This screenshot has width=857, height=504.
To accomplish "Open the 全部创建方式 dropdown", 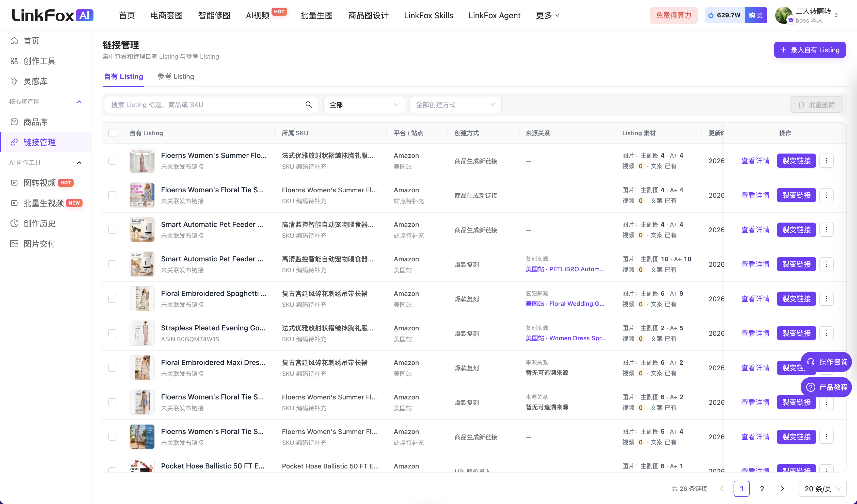I will tap(455, 105).
